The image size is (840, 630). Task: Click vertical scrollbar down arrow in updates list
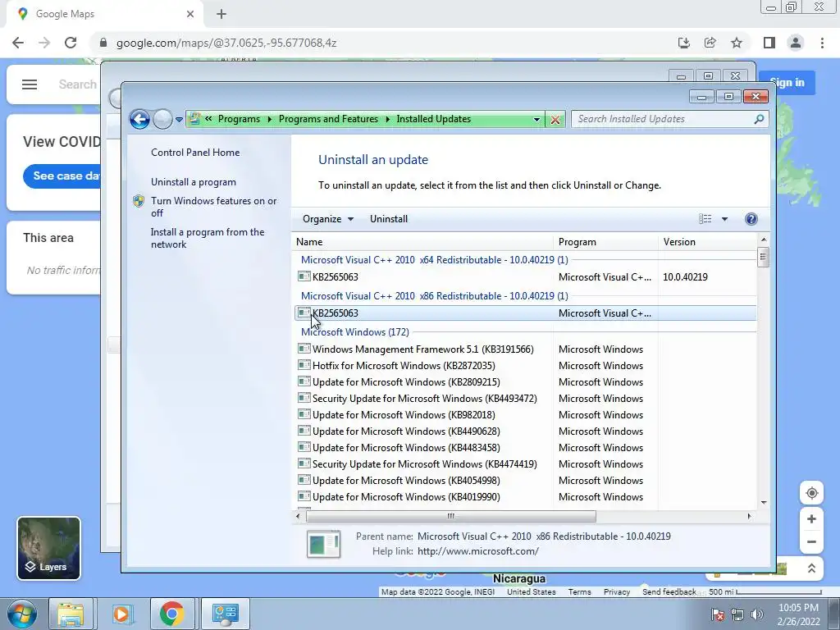764,503
